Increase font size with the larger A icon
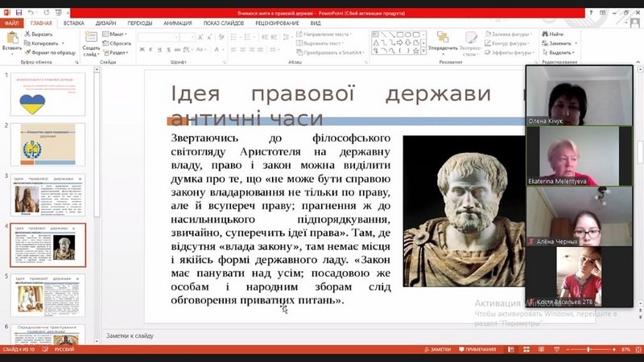The width and height of the screenshot is (644, 362). [x=200, y=37]
